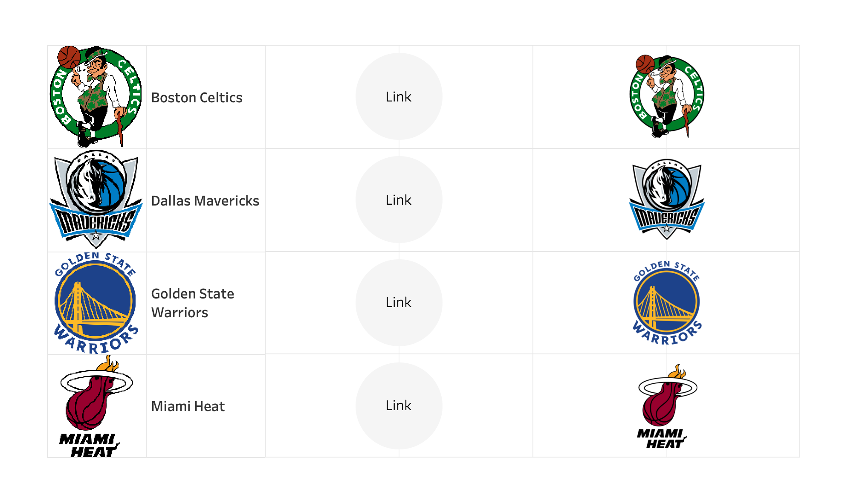
Task: Click the right Golden State Warriors logo
Action: pos(666,303)
